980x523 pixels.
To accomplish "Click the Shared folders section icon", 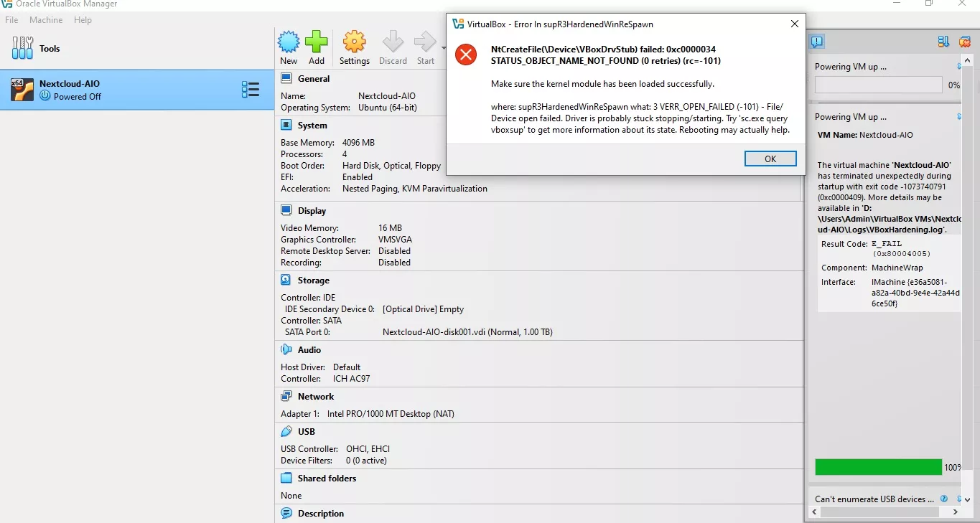I will tap(286, 478).
